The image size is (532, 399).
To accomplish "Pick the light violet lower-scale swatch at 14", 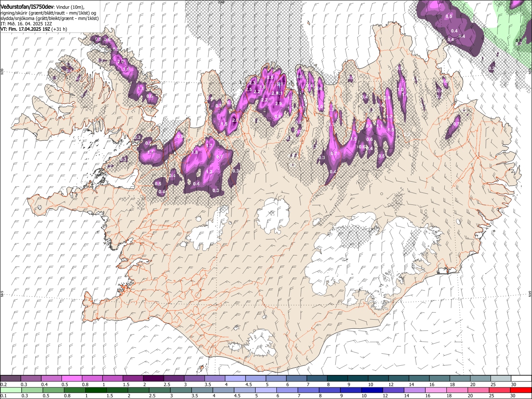I will click(x=415, y=390).
